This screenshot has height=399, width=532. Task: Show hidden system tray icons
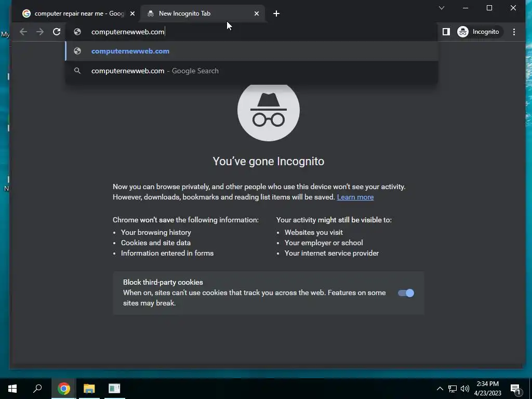click(440, 389)
